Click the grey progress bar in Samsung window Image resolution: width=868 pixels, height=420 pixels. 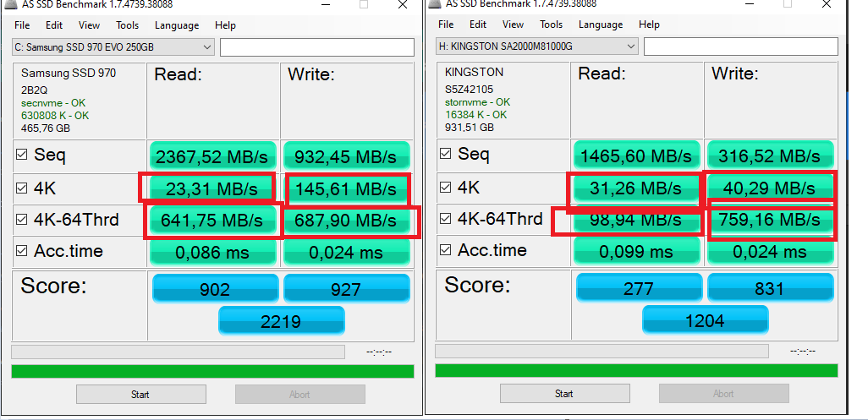point(179,352)
